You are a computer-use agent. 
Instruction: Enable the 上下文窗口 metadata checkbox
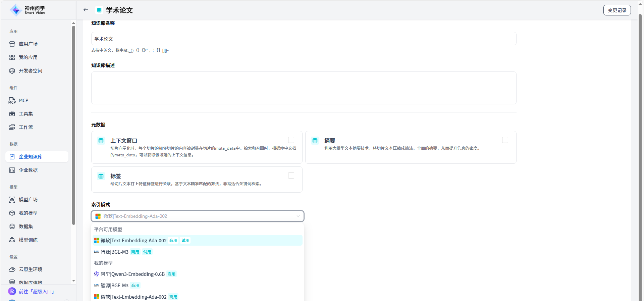click(x=291, y=140)
